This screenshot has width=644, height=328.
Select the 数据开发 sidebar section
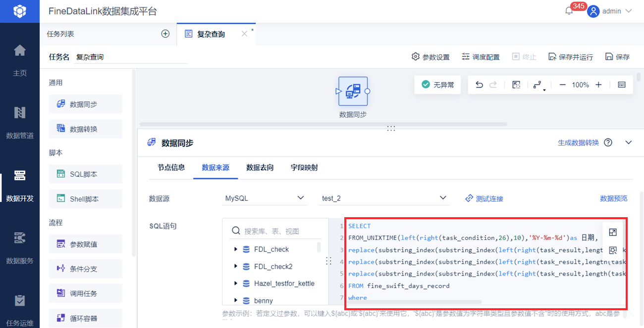[20, 186]
